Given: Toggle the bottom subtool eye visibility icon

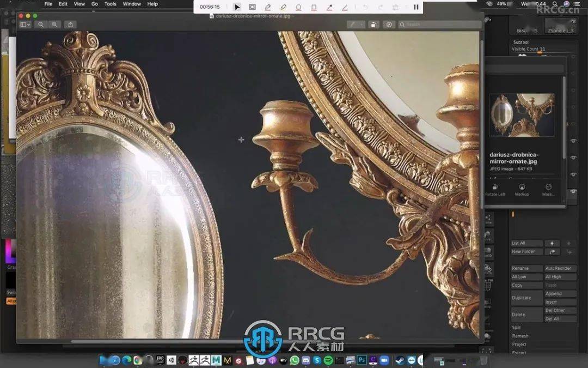Looking at the screenshot, I should [x=573, y=192].
